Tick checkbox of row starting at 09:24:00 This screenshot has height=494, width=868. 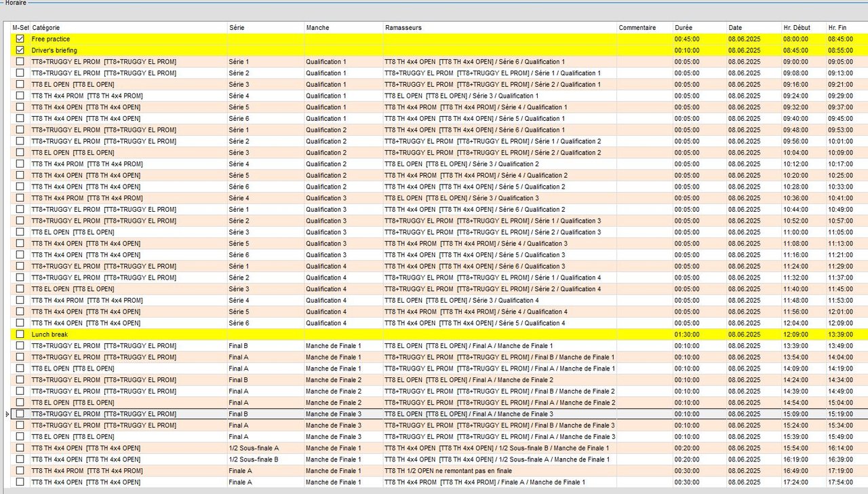(20, 96)
